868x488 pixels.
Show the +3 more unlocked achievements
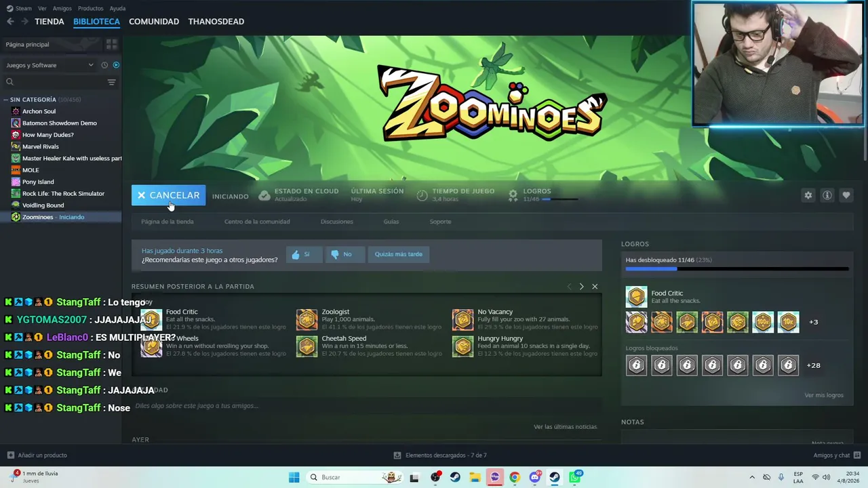(814, 322)
